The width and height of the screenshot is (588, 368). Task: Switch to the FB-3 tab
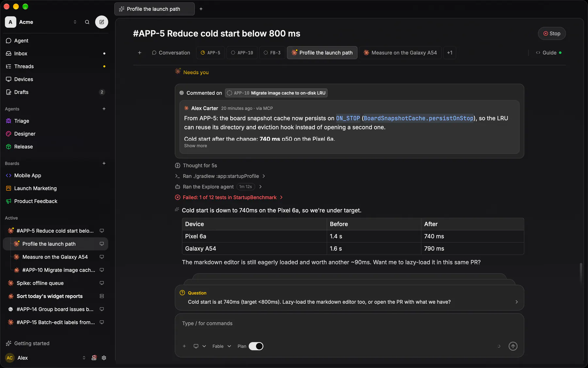[272, 53]
